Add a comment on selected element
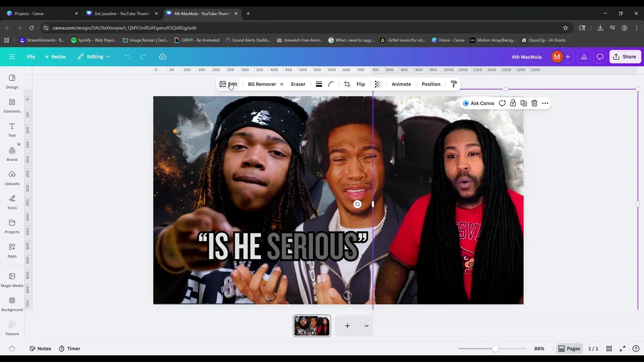This screenshot has height=362, width=644. point(502,103)
